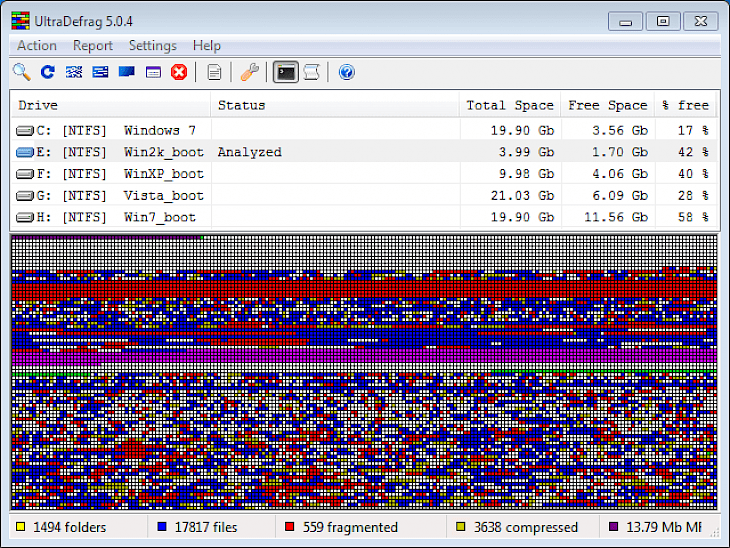
Task: Click the 42 % free value
Action: click(693, 152)
